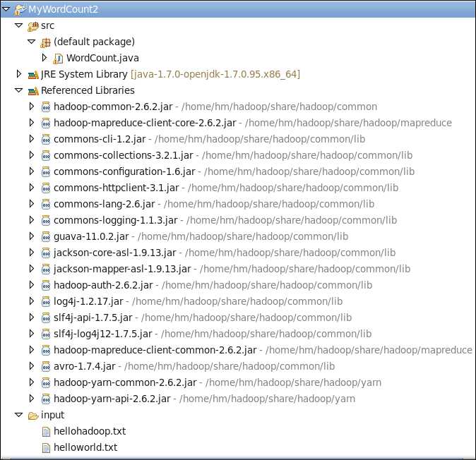Expand log4j-1.2.17.jar contents

32,301
